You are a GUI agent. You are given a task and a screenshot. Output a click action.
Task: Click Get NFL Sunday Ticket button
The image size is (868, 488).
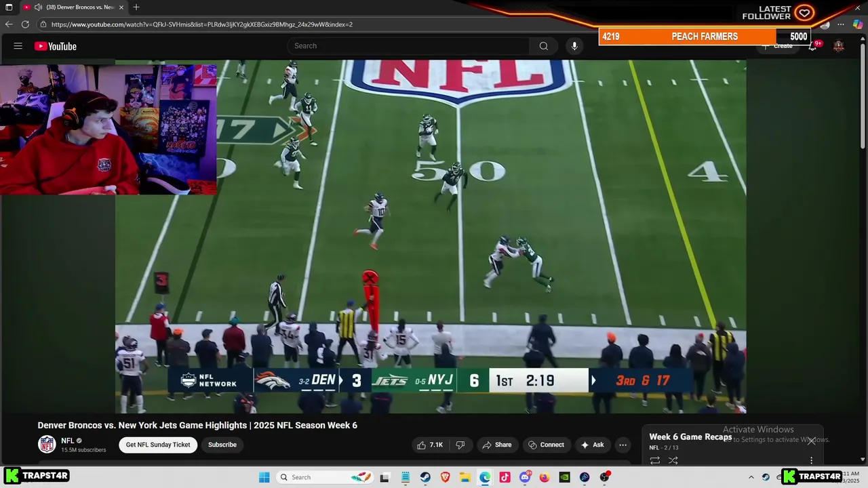click(158, 445)
